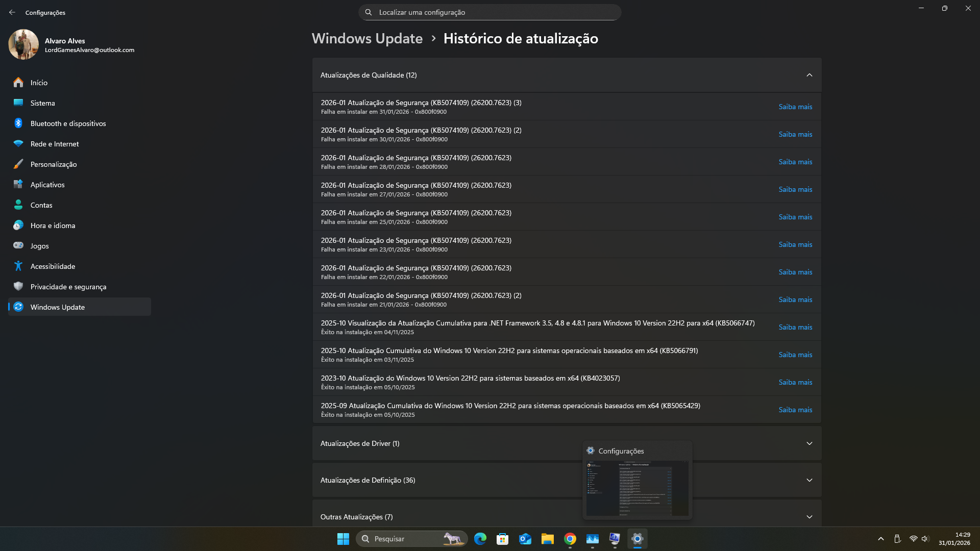The height and width of the screenshot is (551, 980).
Task: Click Saiba mais for failed 27/01/2026 update
Action: [795, 189]
